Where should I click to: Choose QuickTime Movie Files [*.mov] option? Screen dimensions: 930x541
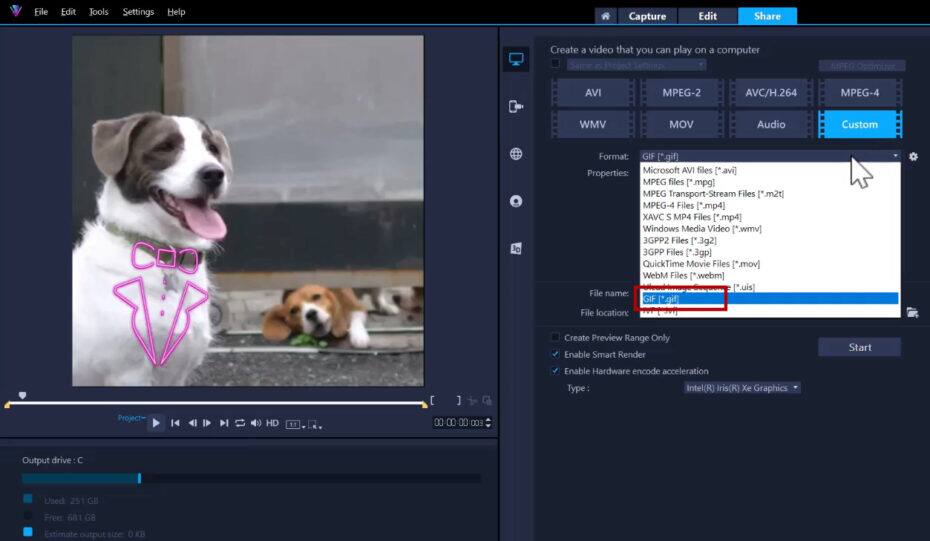coord(701,264)
